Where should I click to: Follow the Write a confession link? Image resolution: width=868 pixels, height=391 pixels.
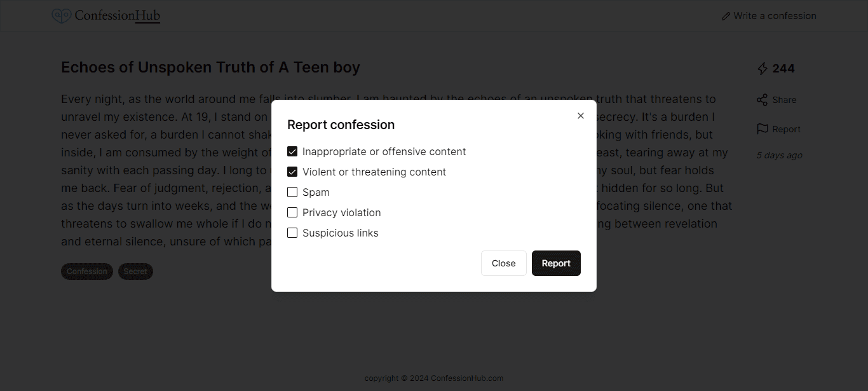pos(775,16)
